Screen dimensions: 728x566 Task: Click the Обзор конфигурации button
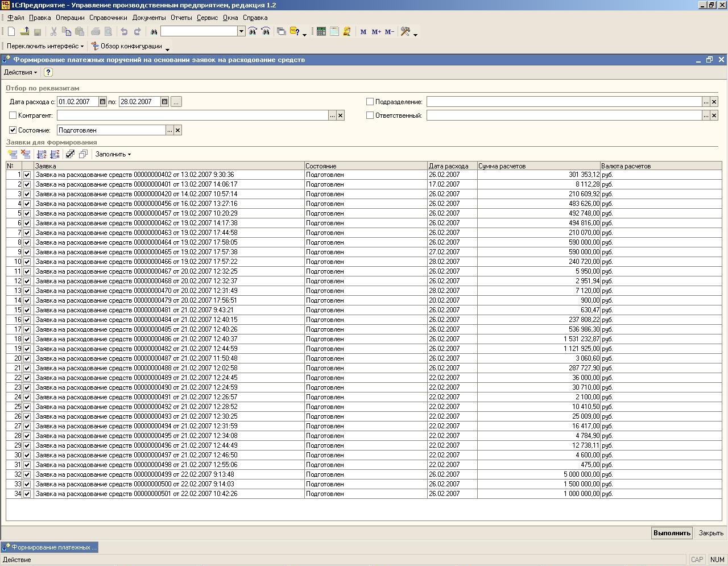127,46
